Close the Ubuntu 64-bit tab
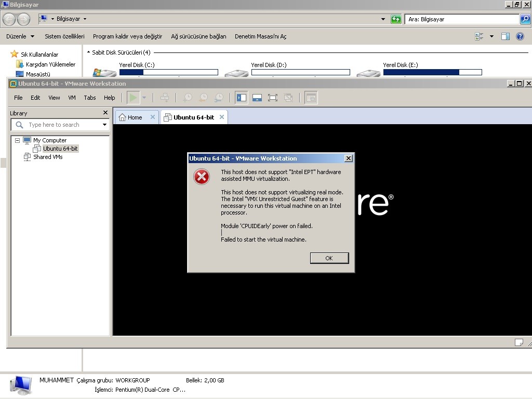This screenshot has width=532, height=399. click(221, 117)
